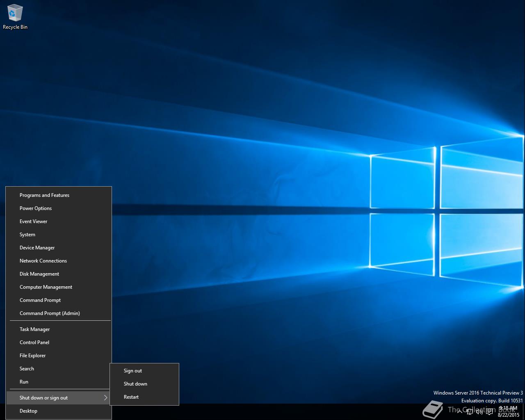This screenshot has width=525, height=420.
Task: Choose Shut down in the submenu
Action: pos(144,384)
